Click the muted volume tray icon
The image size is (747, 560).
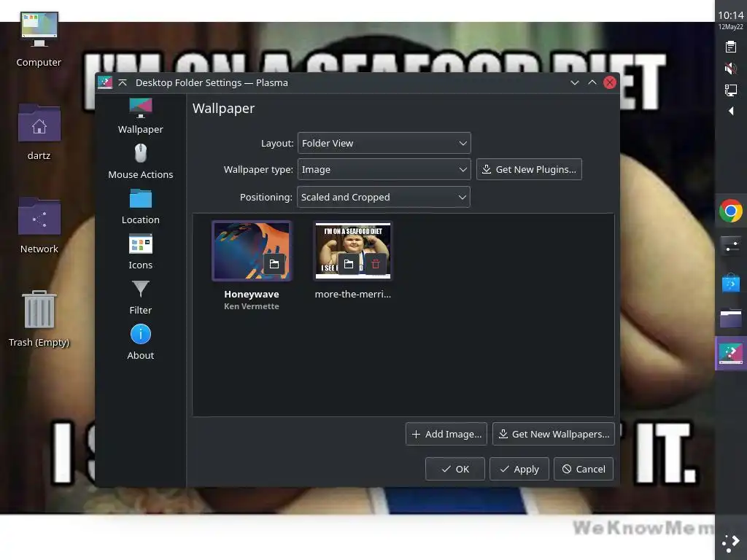[731, 69]
